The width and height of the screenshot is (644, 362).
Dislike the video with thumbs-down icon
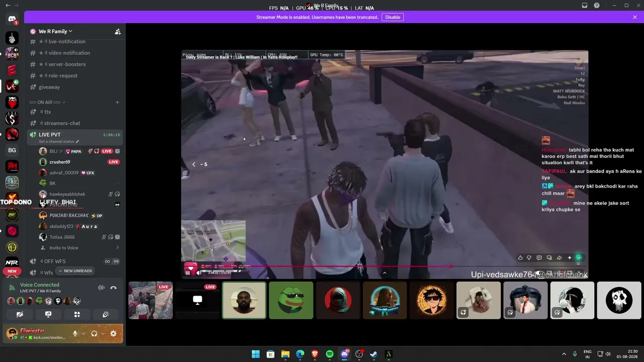[x=529, y=258]
